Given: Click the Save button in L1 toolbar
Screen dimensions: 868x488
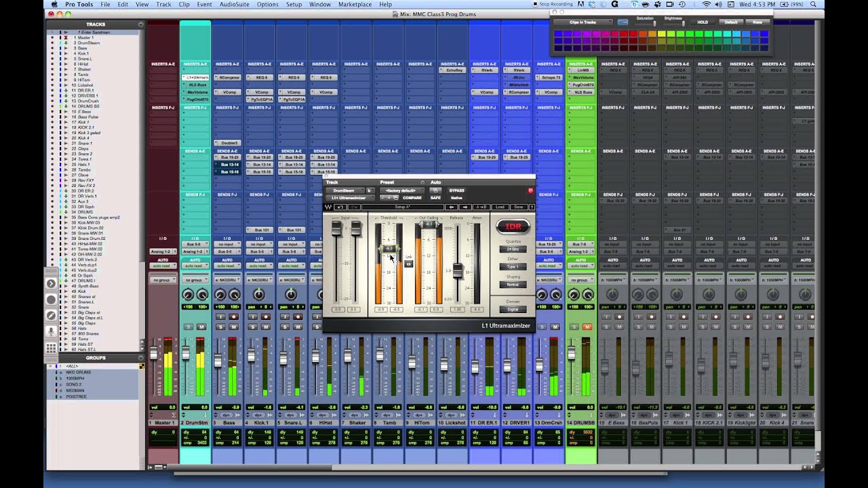Looking at the screenshot, I should [x=519, y=207].
